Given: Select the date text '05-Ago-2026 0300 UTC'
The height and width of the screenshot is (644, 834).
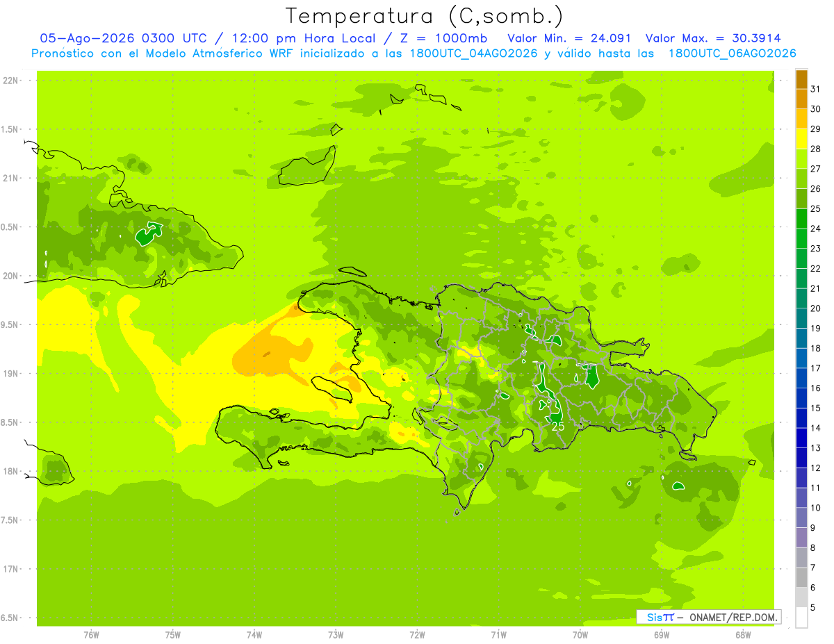Looking at the screenshot, I should click(x=123, y=38).
